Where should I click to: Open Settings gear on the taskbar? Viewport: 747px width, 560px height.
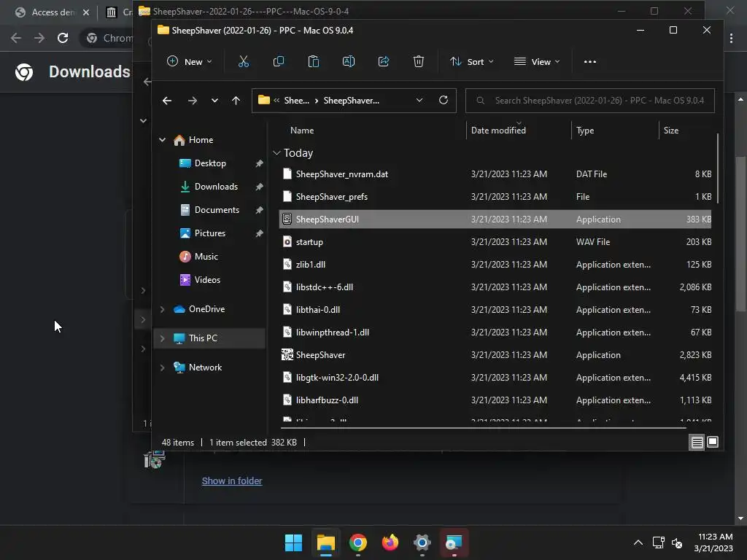click(422, 542)
